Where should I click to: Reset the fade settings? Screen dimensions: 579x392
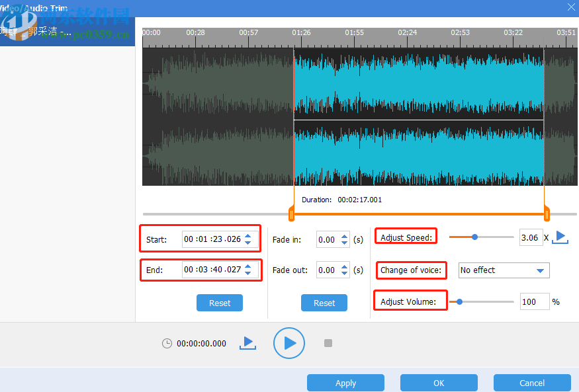point(324,303)
